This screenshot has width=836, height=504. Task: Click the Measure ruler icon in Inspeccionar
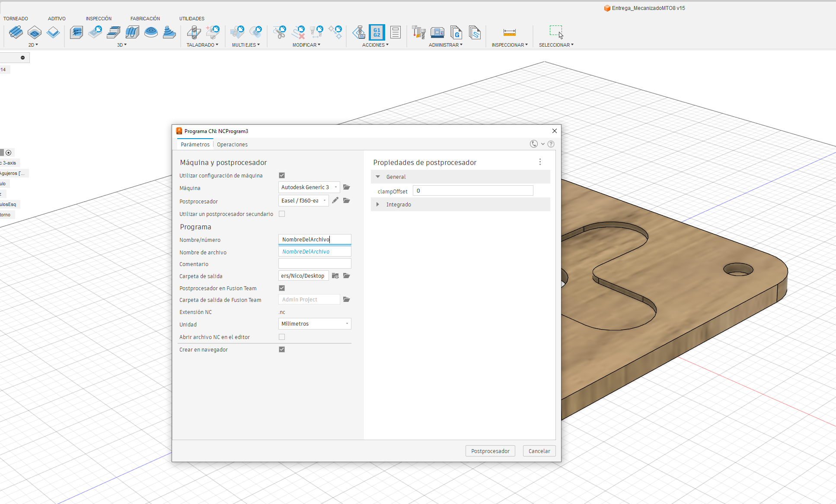tap(510, 32)
